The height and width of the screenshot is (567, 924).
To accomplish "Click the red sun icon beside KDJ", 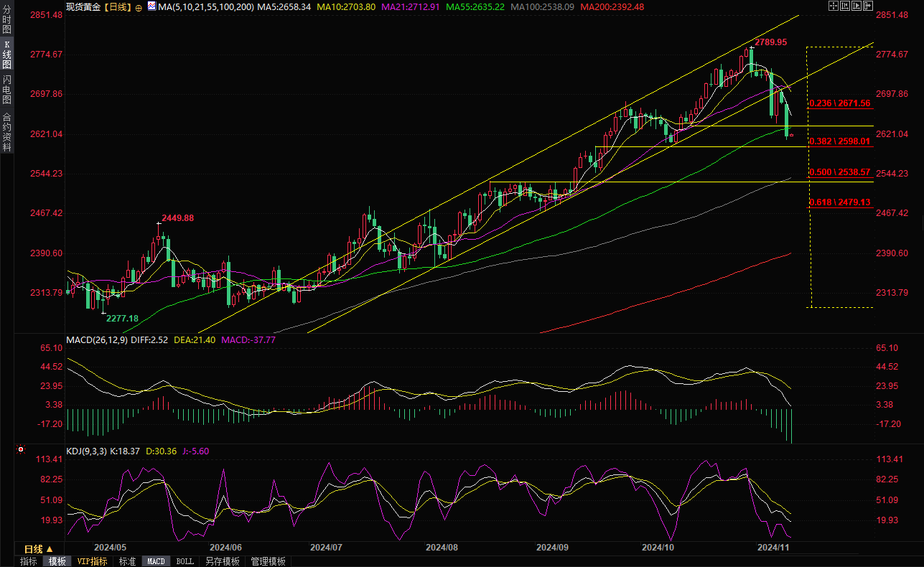I will pyautogui.click(x=20, y=451).
